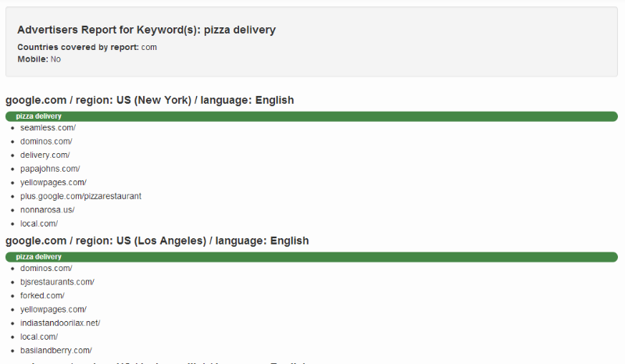Select the Los Angeles region heading
This screenshot has height=364, width=625.
[157, 241]
